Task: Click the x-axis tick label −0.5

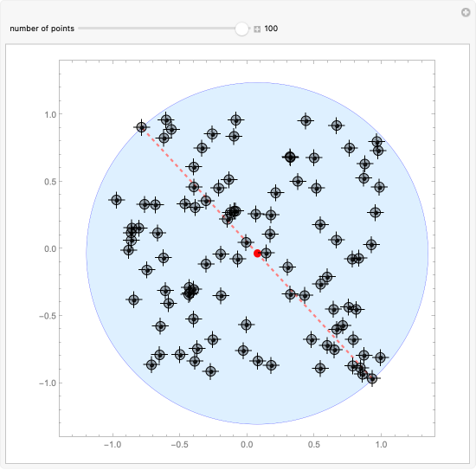Action: click(x=180, y=445)
